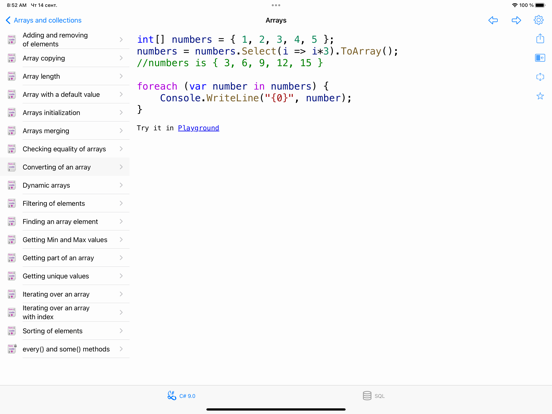Tap the share icon
The width and height of the screenshot is (552, 414).
pyautogui.click(x=540, y=38)
